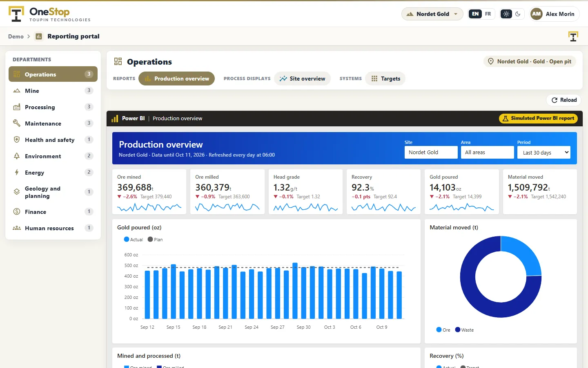This screenshot has height=368, width=588.
Task: Select Operations department in sidebar
Action: point(53,74)
